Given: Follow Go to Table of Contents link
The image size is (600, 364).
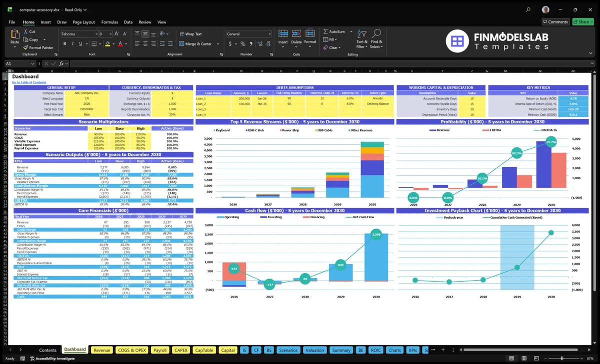Looking at the screenshot, I should [29, 82].
